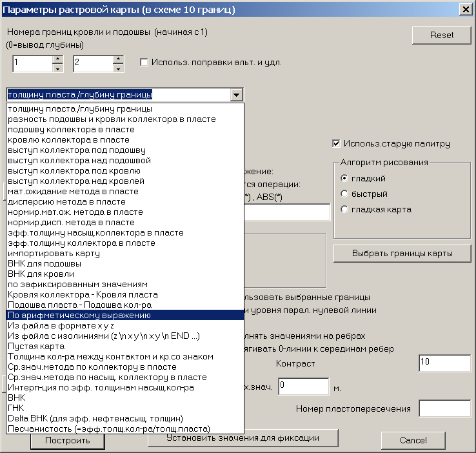Select the 'ГНК' option

pos(125,408)
